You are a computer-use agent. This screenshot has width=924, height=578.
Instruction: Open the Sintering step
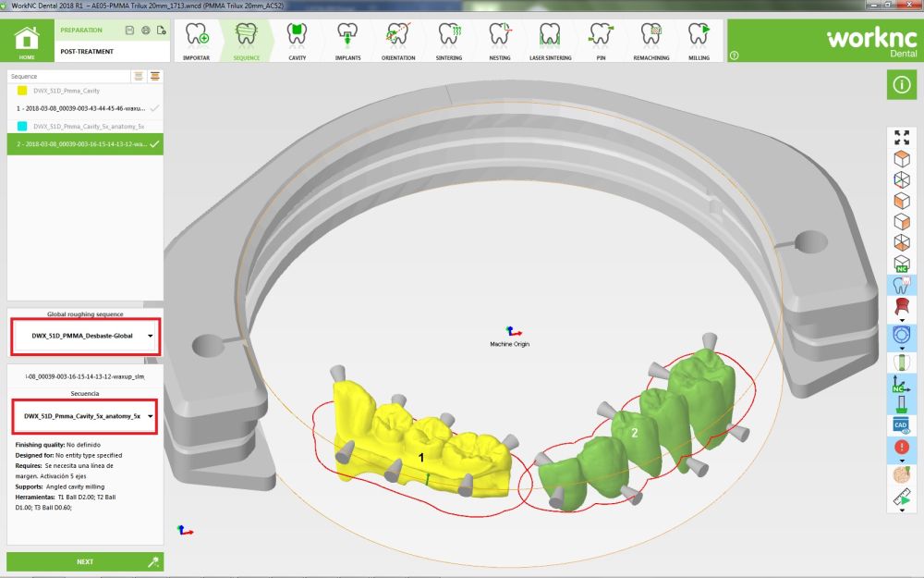pyautogui.click(x=449, y=42)
